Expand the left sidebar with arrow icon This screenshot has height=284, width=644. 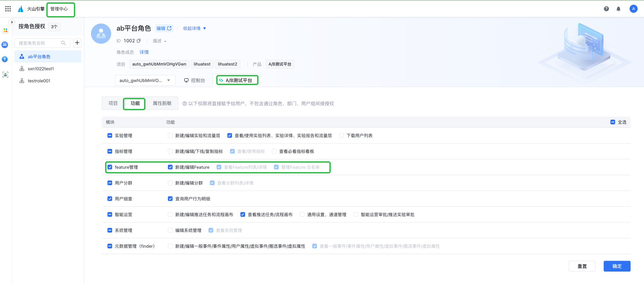pos(12,22)
